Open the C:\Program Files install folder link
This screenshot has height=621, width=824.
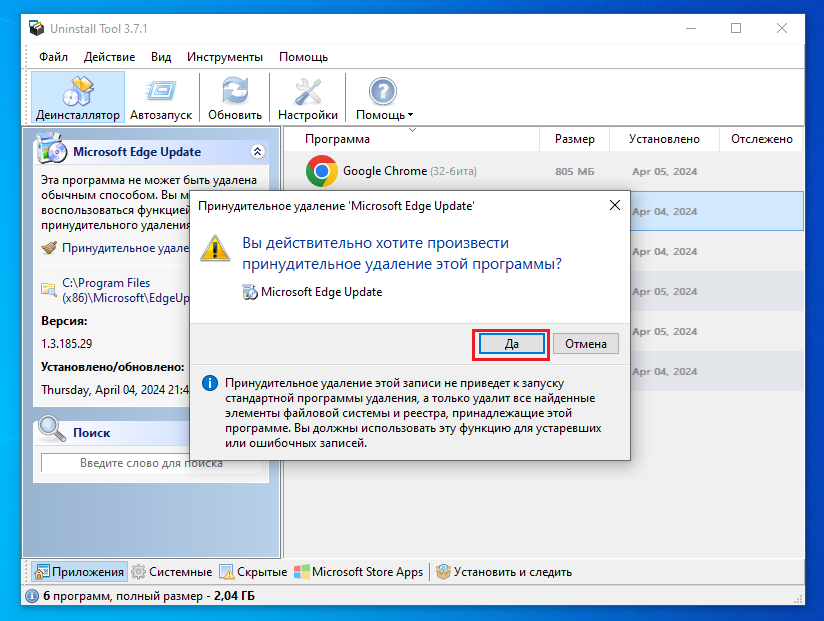[x=126, y=291]
